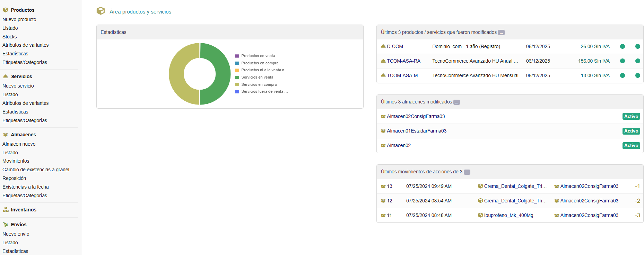Expand full list of últimos productos modificados
This screenshot has width=644, height=255.
[501, 33]
